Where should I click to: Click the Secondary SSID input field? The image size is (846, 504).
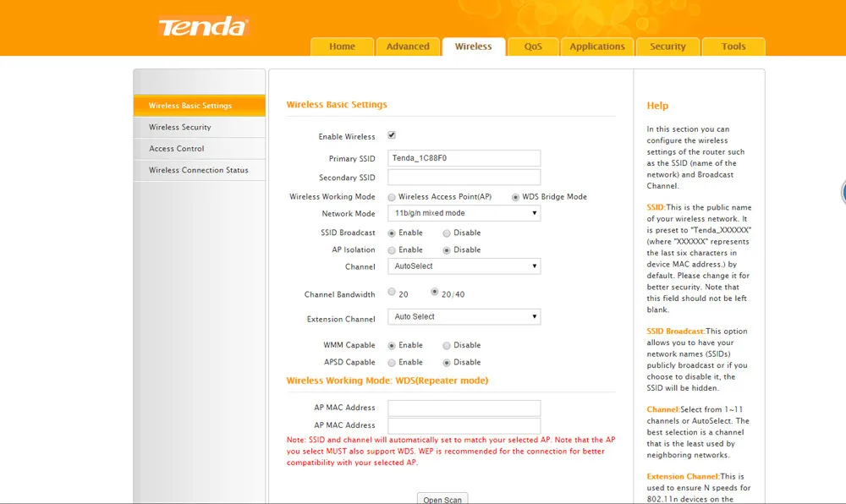point(464,178)
